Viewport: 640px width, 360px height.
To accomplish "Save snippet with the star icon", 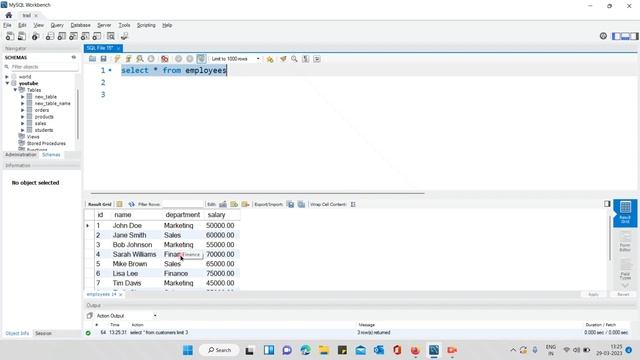I will 270,59.
